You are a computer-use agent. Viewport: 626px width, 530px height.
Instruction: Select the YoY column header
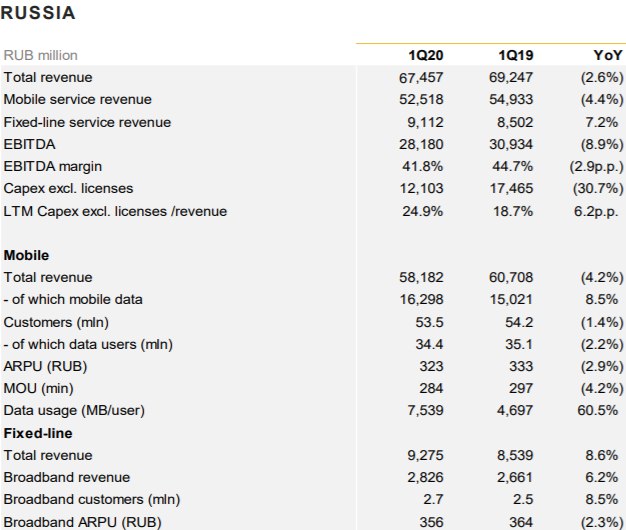coord(608,55)
